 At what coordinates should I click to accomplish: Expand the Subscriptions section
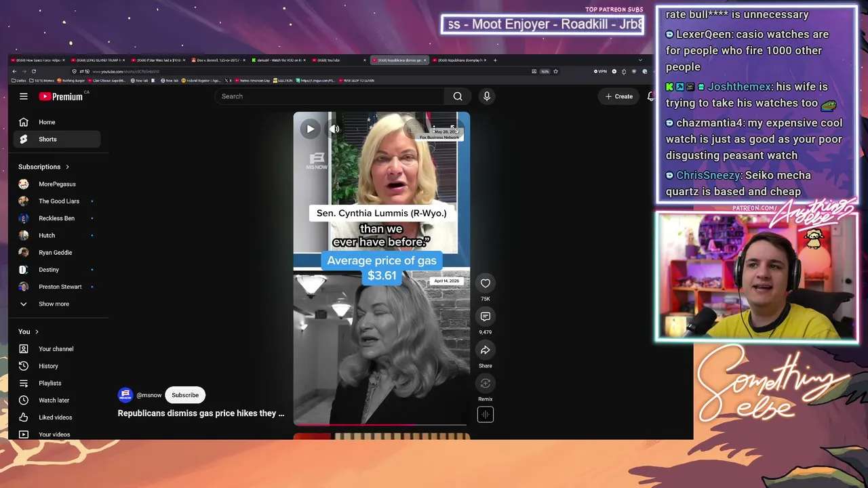pyautogui.click(x=44, y=167)
